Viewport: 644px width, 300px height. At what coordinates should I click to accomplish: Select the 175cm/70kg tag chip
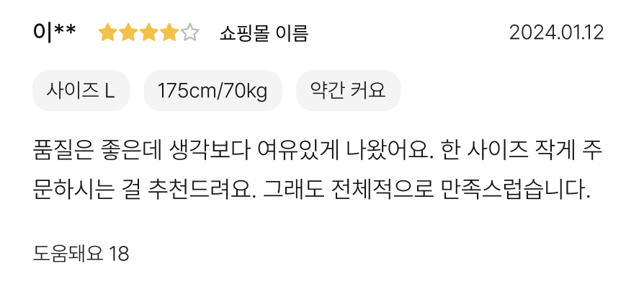coord(213,90)
